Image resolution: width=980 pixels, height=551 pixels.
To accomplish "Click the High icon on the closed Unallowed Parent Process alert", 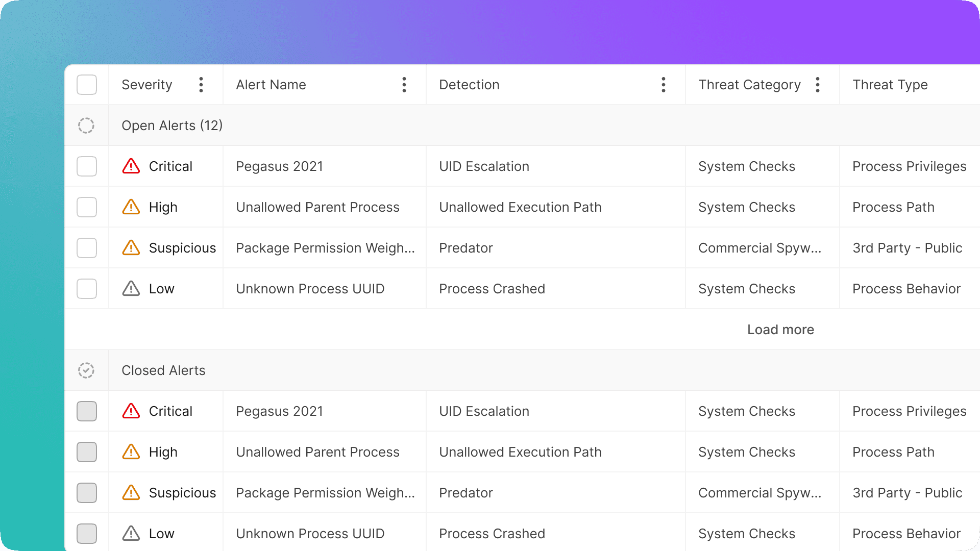I will click(131, 452).
